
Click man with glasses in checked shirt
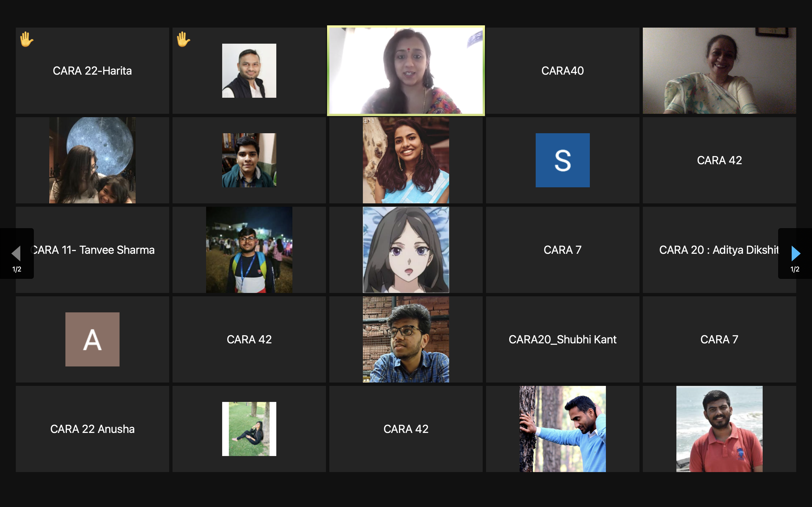(406, 339)
